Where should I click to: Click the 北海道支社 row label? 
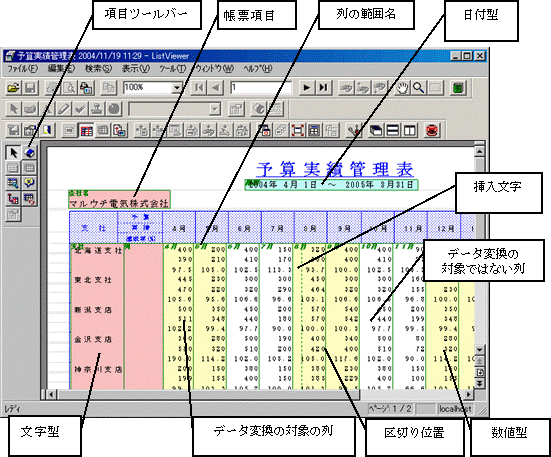click(98, 251)
